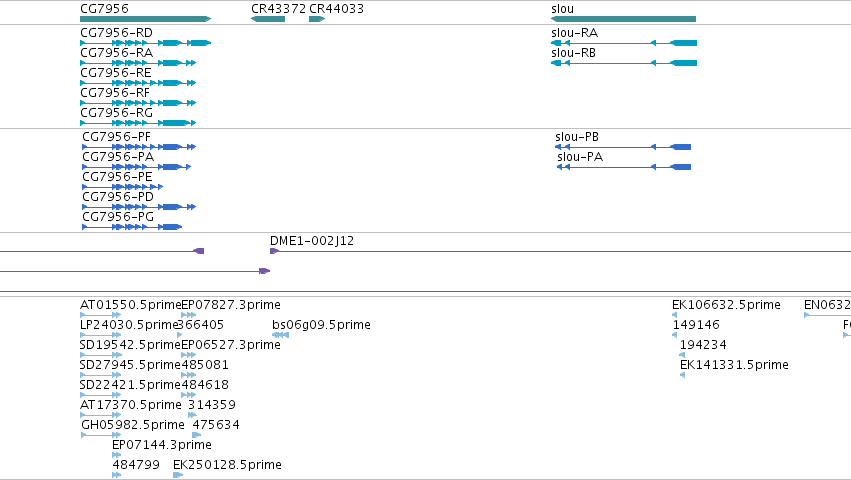Select EST AT01550.5prime label
The image size is (851, 480).
(130, 305)
